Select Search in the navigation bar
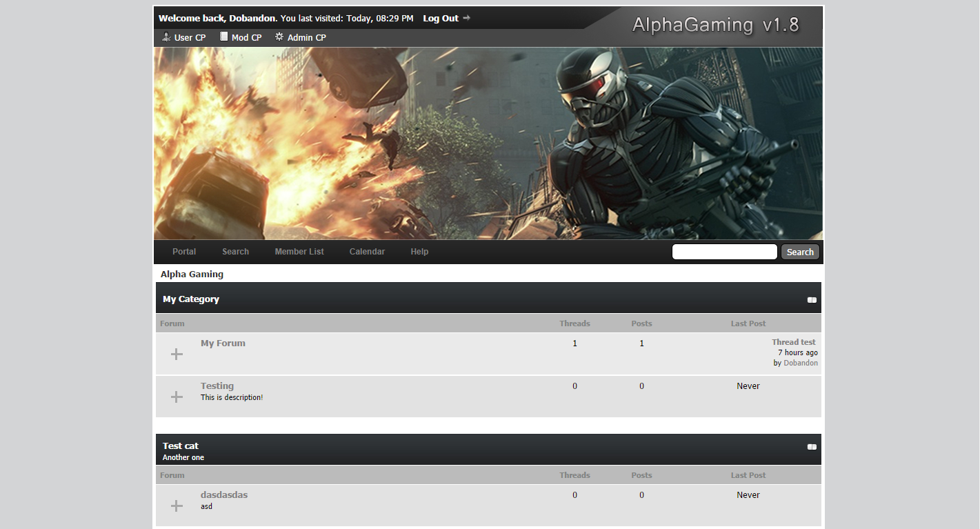Viewport: 980px width, 529px height. (235, 252)
